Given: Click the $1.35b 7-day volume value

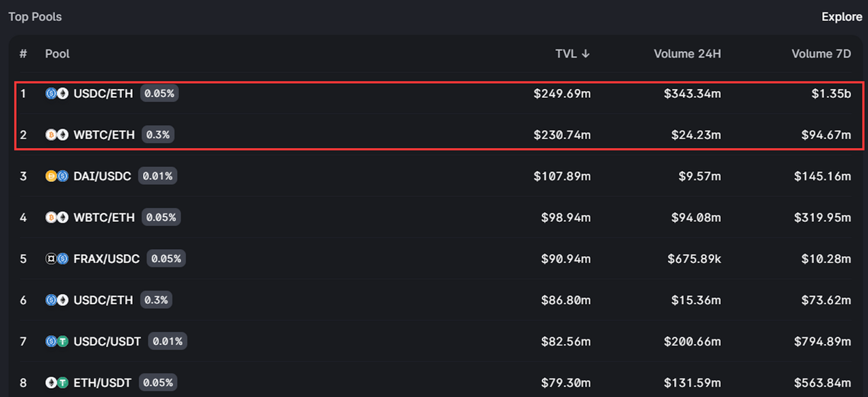Looking at the screenshot, I should [x=831, y=94].
